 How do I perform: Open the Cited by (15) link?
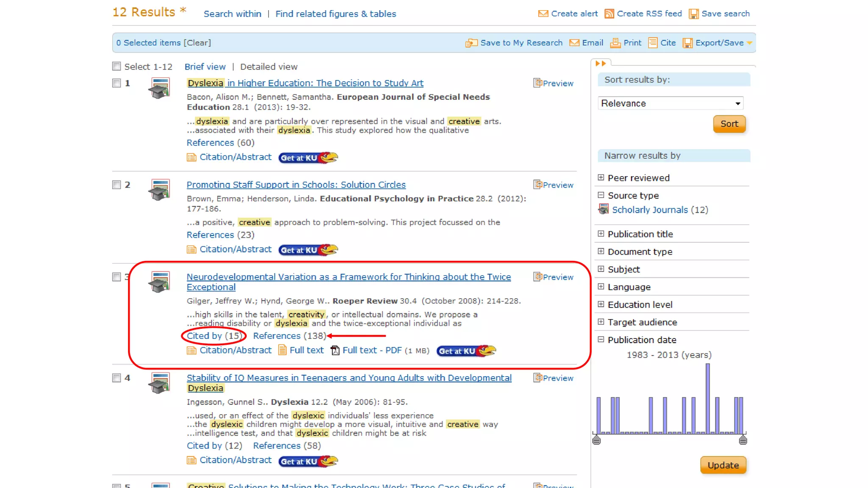[x=214, y=336]
